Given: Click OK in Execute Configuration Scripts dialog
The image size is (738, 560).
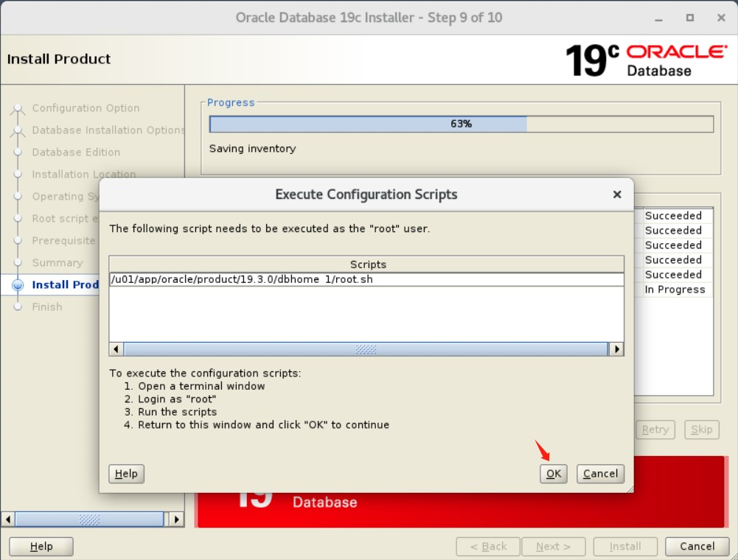Looking at the screenshot, I should [x=553, y=473].
